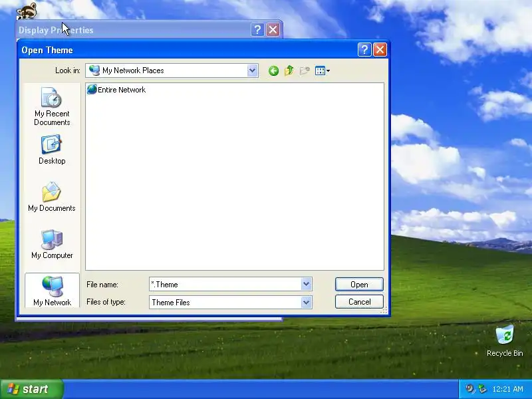Image resolution: width=532 pixels, height=399 pixels.
Task: Click the taskbar clock showing 12:21 AM
Action: 507,389
